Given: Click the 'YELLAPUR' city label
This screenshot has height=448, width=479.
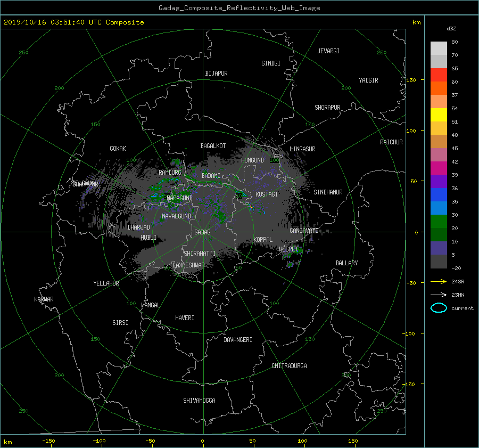Looking at the screenshot, I should click(106, 283).
